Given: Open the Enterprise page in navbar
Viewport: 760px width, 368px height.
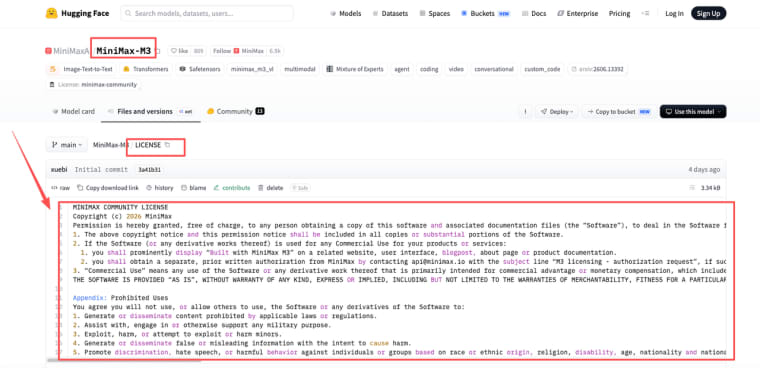Looking at the screenshot, I should [578, 14].
